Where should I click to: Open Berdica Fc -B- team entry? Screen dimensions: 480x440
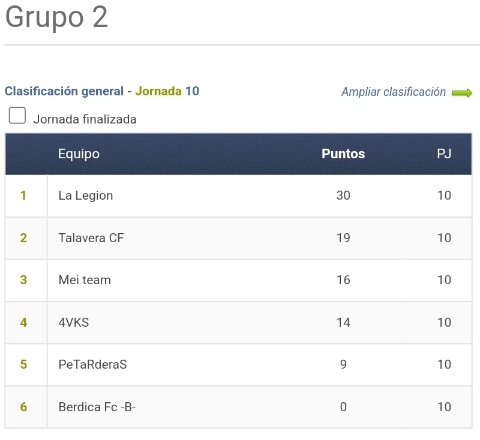click(97, 407)
